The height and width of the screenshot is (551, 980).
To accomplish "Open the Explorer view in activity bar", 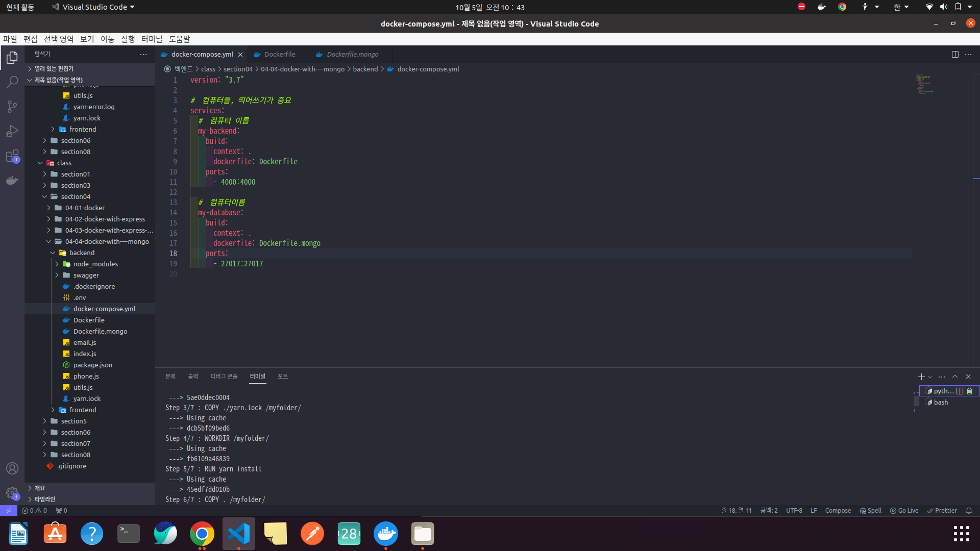I will pos(12,58).
